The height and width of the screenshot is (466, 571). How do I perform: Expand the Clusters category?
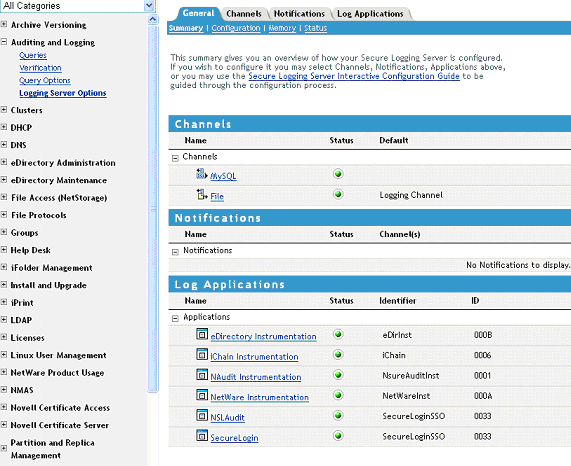pos(4,110)
